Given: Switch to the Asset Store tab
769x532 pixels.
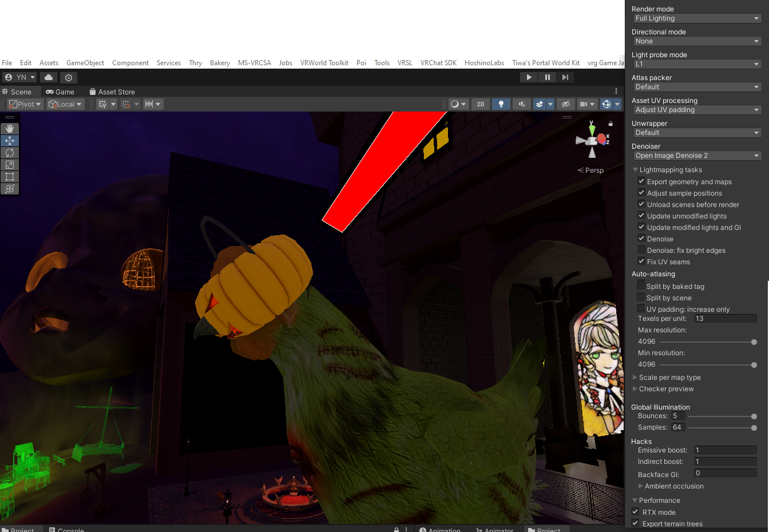Looking at the screenshot, I should point(112,92).
